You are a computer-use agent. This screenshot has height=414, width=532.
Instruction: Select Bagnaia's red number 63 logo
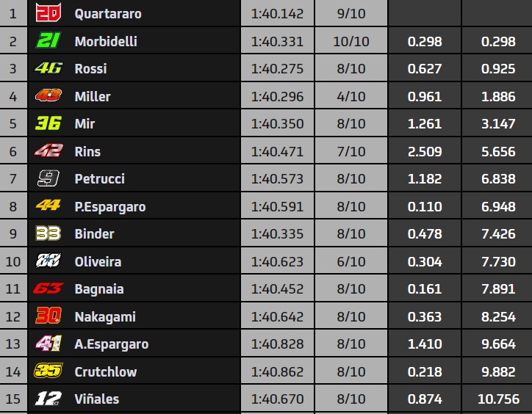[x=48, y=288]
